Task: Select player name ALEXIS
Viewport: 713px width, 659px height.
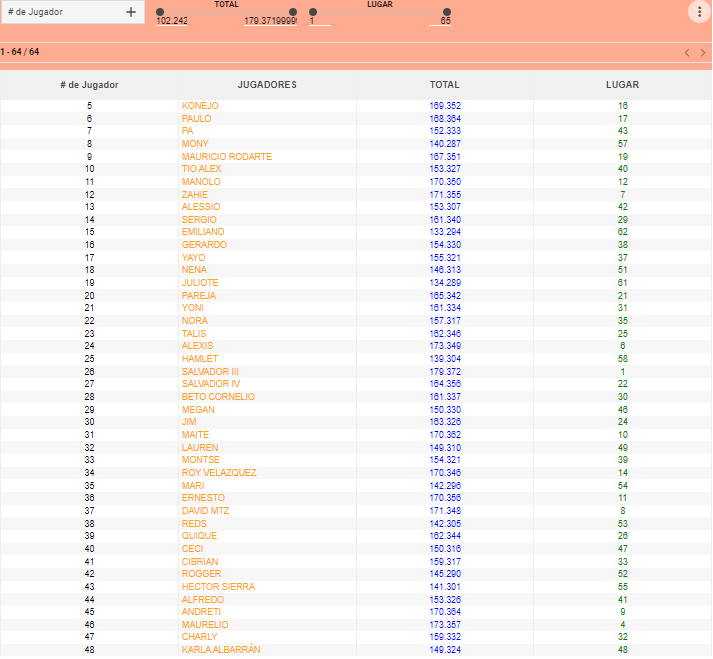Action: pyautogui.click(x=197, y=346)
